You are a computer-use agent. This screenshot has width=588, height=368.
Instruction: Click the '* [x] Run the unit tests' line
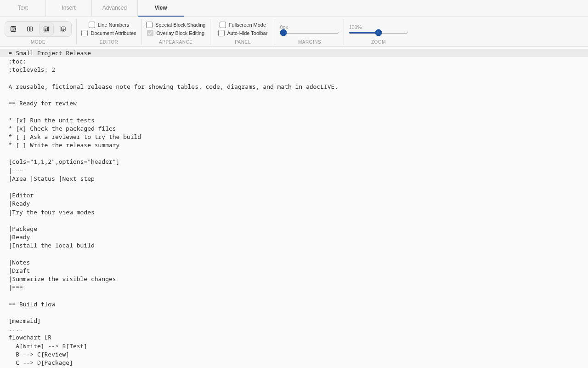(x=51, y=120)
